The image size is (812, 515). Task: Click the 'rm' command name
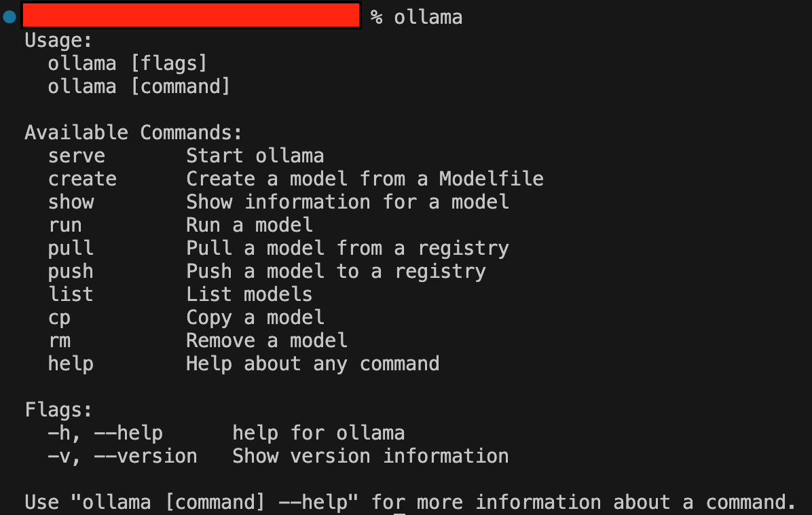point(59,341)
